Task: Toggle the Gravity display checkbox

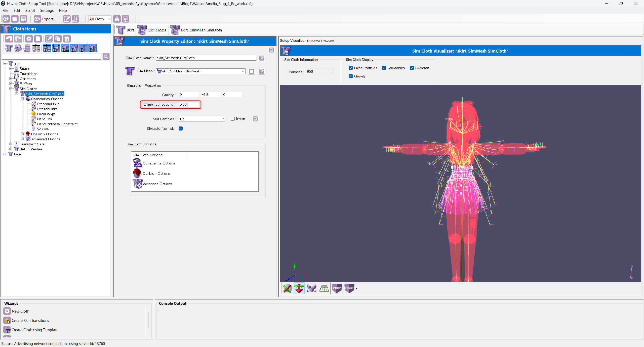Action: (351, 76)
